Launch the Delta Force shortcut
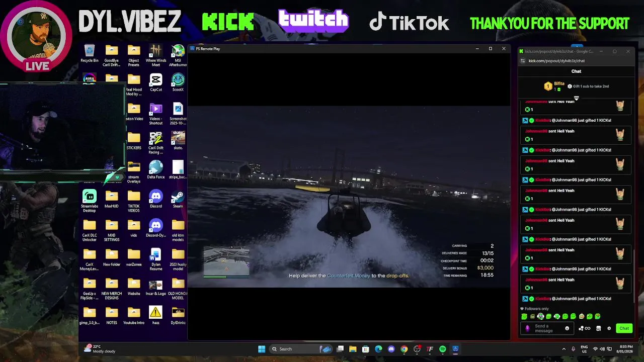This screenshot has width=644, height=362. [156, 170]
